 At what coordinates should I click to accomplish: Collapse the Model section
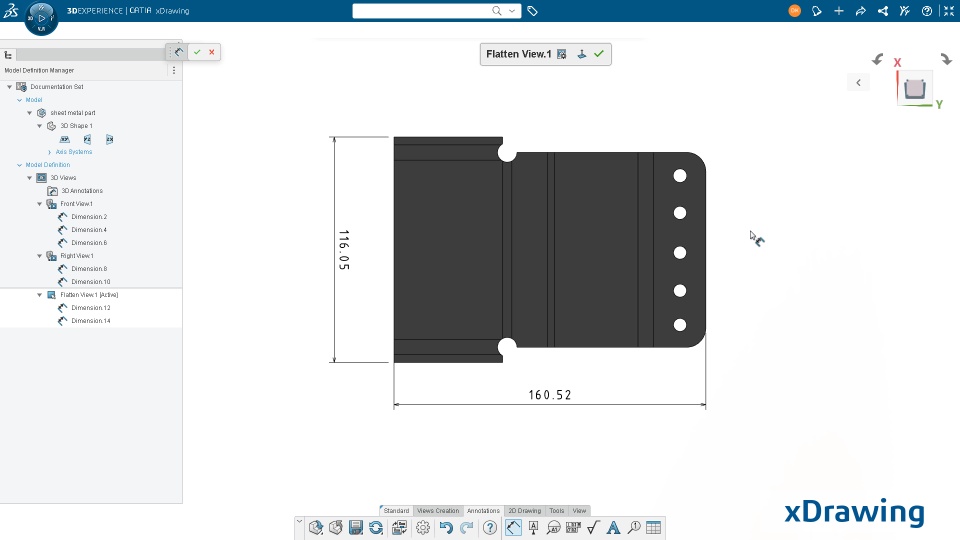[x=20, y=100]
